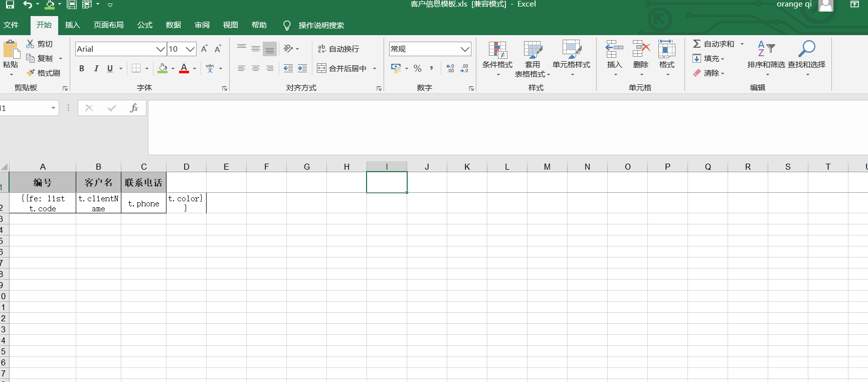Apply the yellow fill color
This screenshot has height=382, width=868.
[x=162, y=68]
